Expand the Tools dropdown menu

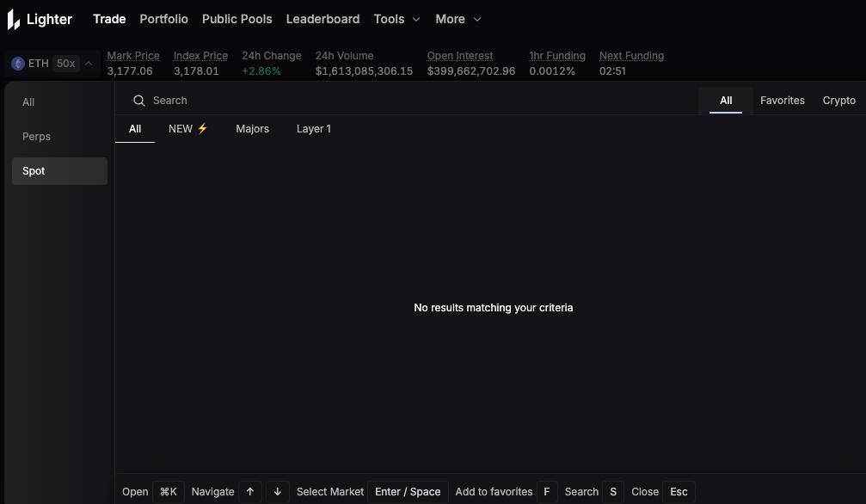click(396, 19)
